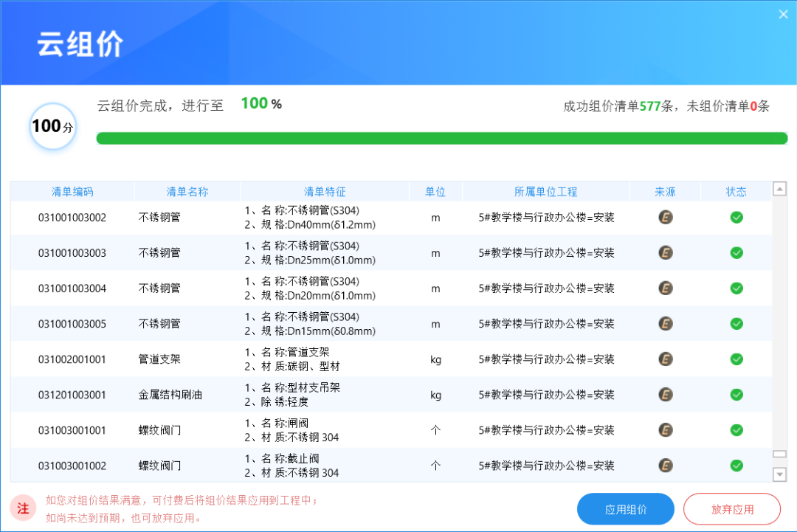Click the 清单名称 column header
This screenshot has width=797, height=532.
pos(187,192)
